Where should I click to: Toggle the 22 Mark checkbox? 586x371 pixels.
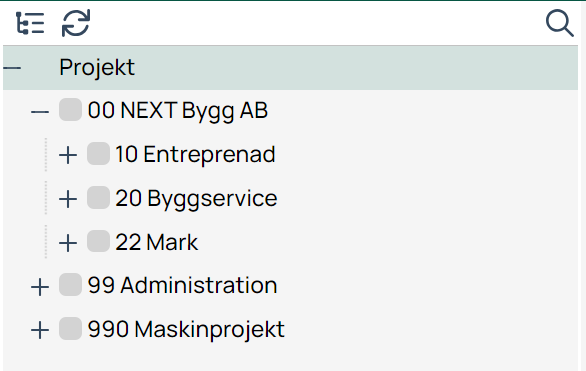(x=98, y=241)
